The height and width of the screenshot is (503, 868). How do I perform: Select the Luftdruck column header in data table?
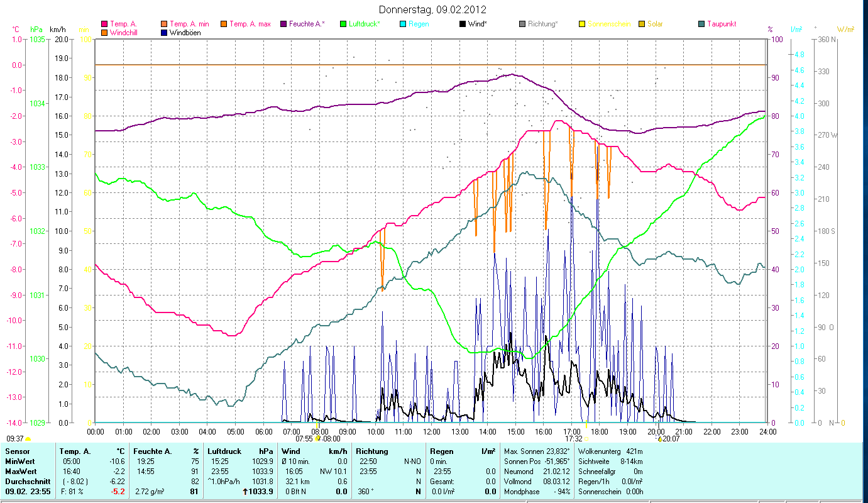225,451
